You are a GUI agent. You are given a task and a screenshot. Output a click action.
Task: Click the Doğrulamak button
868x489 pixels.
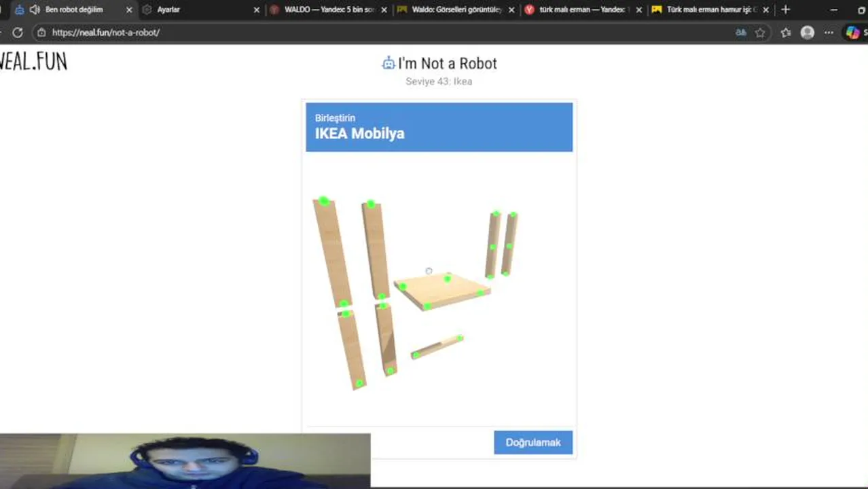(x=533, y=442)
